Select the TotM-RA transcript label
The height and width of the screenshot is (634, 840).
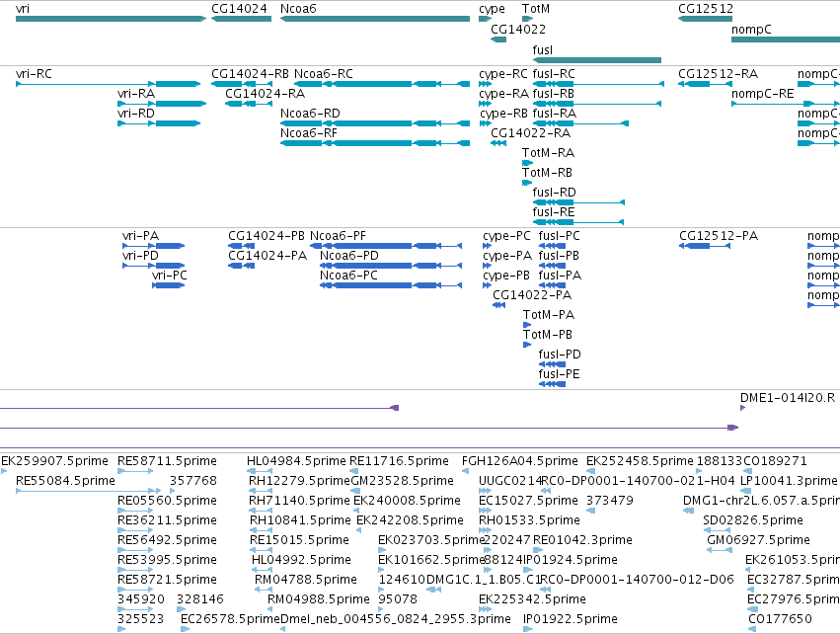548,153
